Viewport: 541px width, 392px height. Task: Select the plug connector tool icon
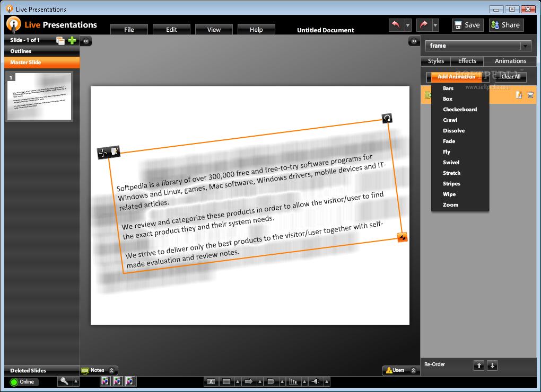[x=316, y=381]
